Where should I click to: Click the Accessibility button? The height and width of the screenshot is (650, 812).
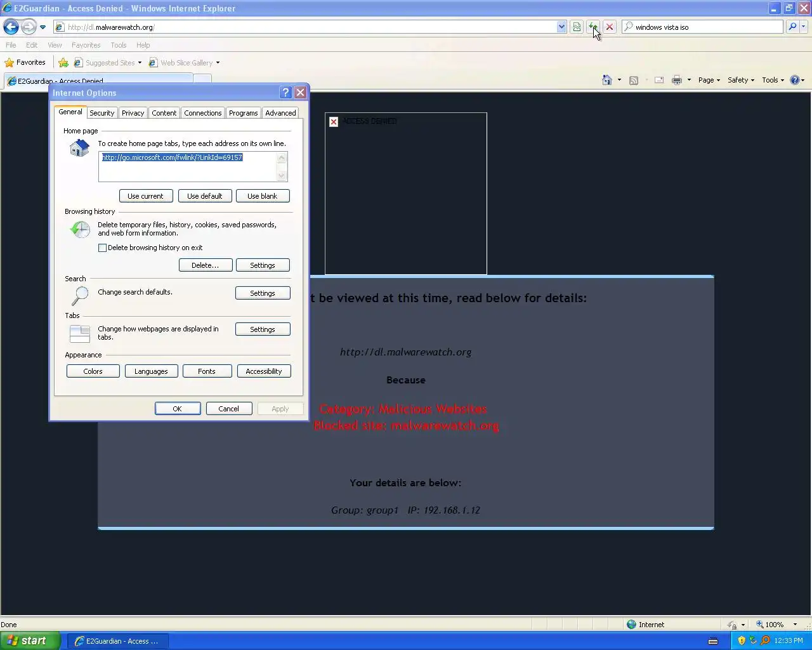(264, 371)
